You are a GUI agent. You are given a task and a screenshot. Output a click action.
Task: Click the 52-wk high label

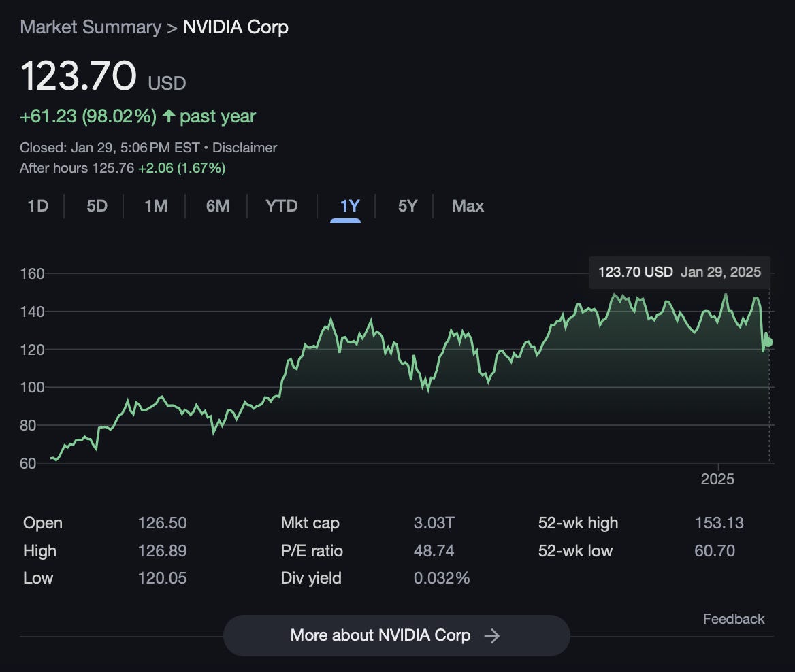pyautogui.click(x=578, y=523)
